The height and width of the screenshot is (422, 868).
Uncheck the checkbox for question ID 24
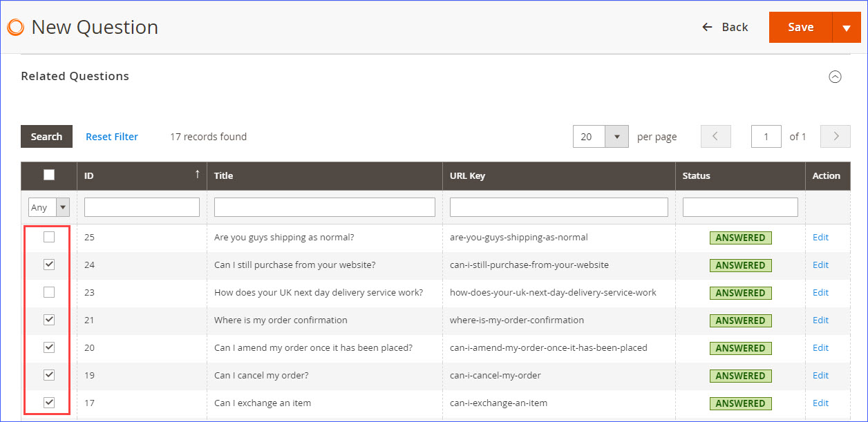pyautogui.click(x=48, y=265)
